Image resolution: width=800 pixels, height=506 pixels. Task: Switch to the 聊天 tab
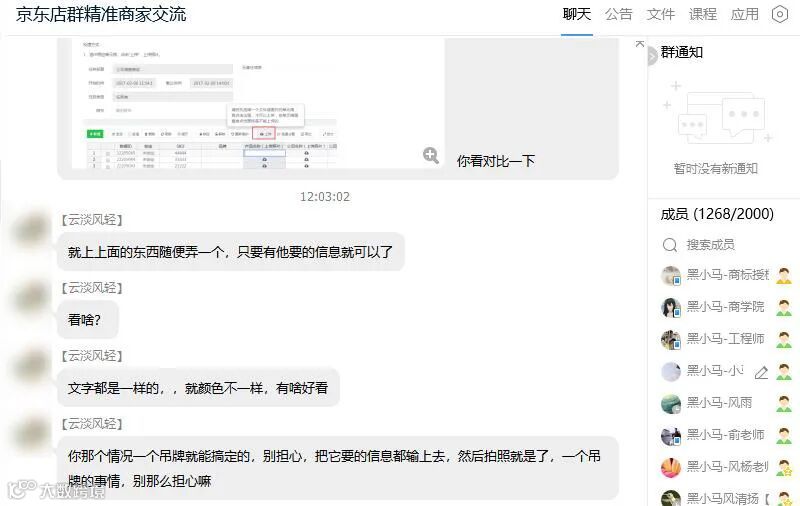[577, 14]
